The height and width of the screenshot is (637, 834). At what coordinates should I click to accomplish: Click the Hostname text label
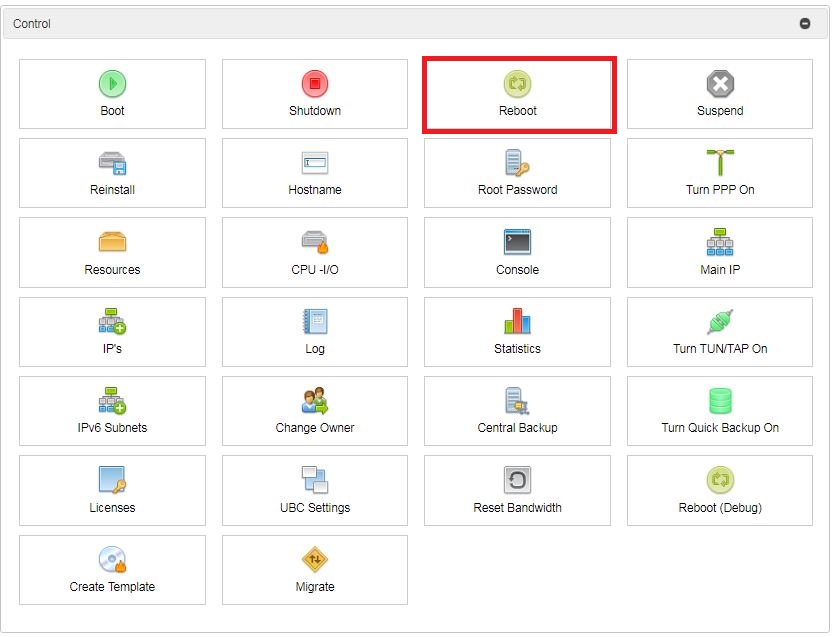pos(315,190)
